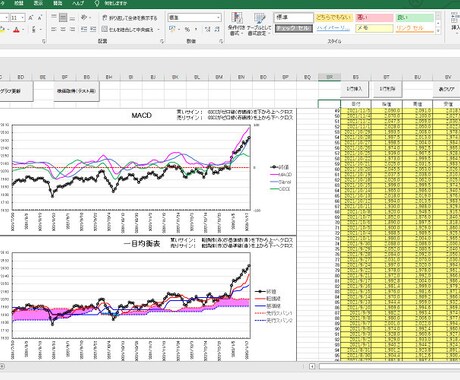Click the stock price fetch test button
Screen dimensions: 460x380
click(x=76, y=91)
